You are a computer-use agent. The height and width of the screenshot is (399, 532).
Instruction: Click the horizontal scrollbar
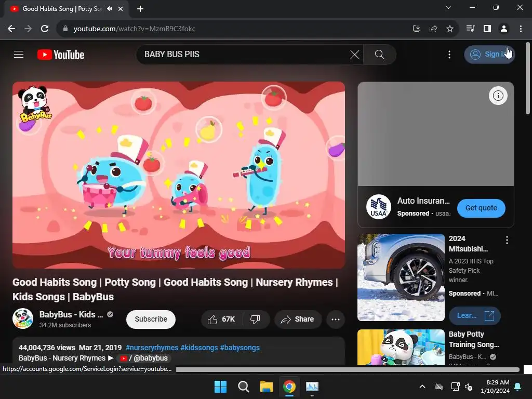tap(348, 369)
